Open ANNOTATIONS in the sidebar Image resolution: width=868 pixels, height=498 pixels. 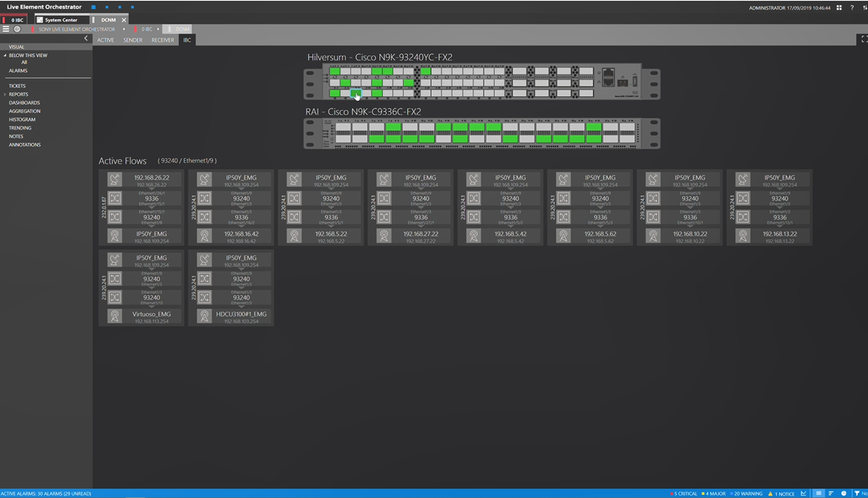pyautogui.click(x=25, y=145)
